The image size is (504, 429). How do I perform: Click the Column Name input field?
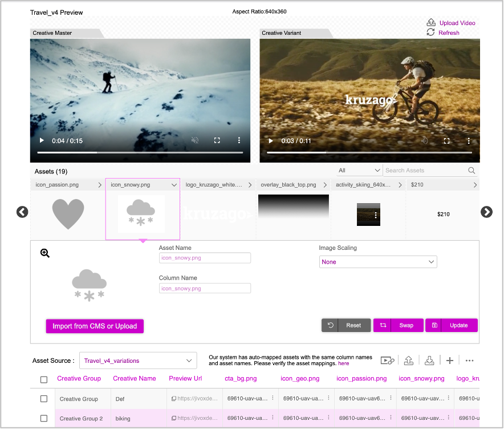205,289
